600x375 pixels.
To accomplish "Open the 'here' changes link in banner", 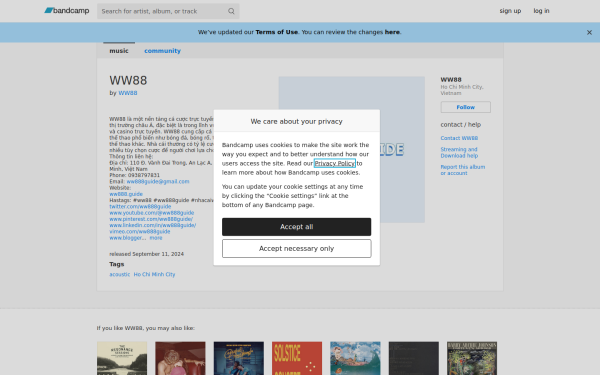I will click(392, 32).
